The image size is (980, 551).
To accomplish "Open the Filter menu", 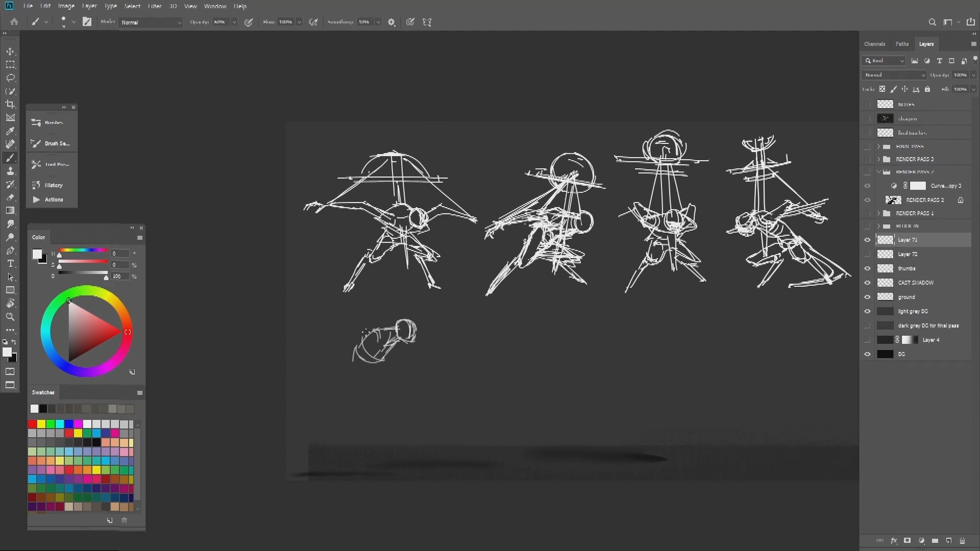I will pos(154,6).
